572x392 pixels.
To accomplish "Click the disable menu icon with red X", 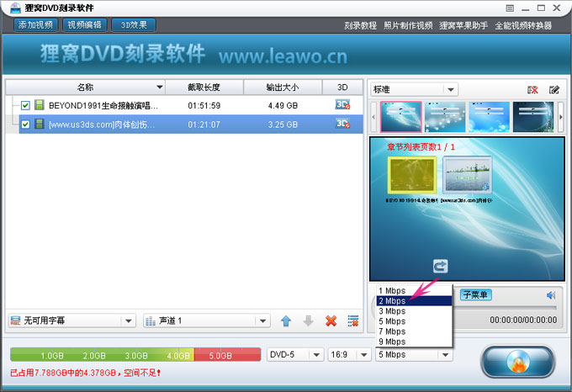I will 532,90.
